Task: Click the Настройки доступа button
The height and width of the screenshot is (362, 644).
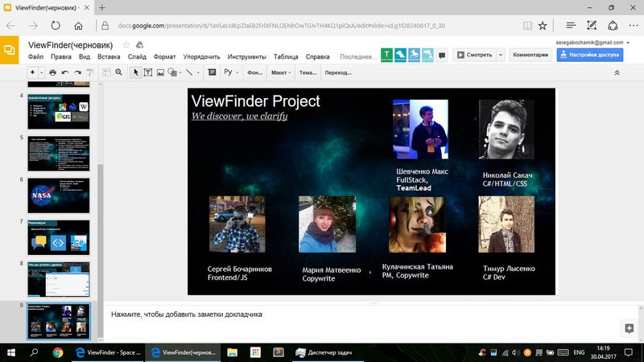Action: (590, 55)
